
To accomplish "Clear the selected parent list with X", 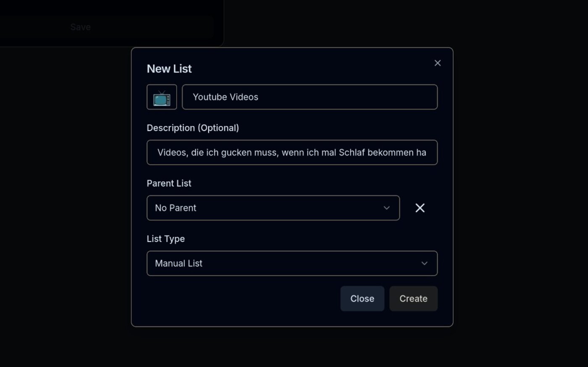I will pyautogui.click(x=420, y=208).
